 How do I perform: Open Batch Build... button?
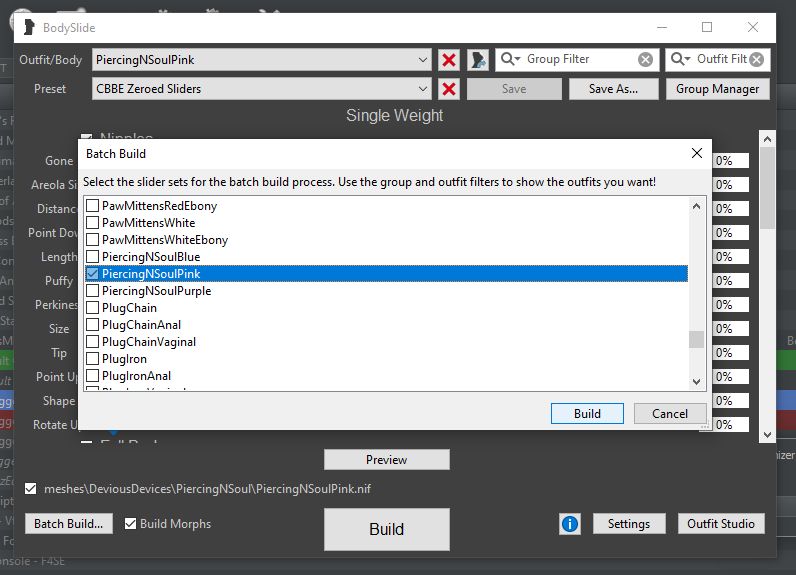point(69,524)
